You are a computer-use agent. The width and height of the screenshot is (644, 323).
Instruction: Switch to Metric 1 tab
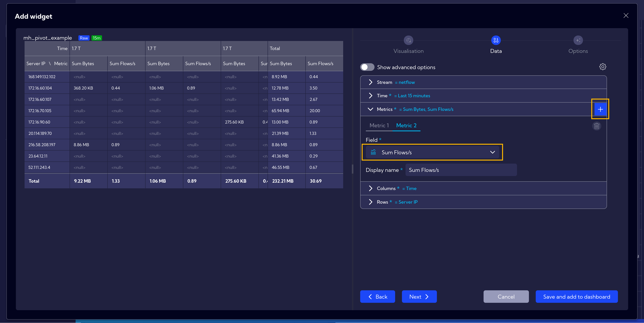click(379, 125)
